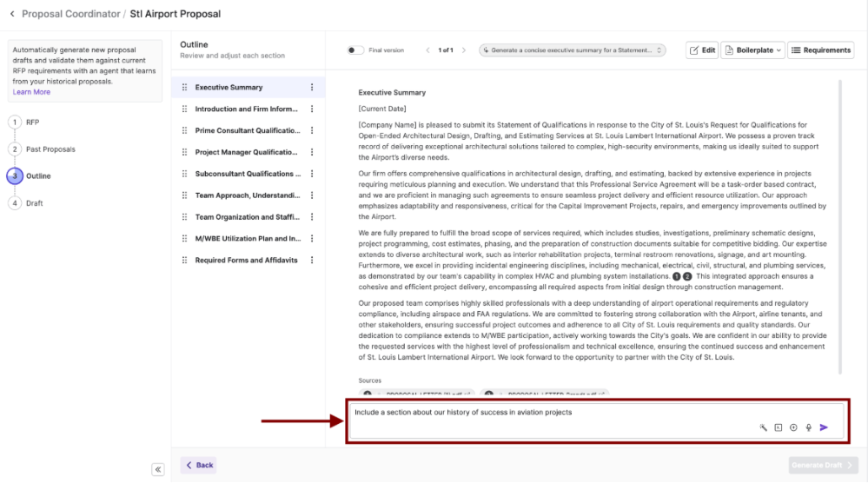
Task: Grab drag handle of Team Approach section
Action: pos(184,195)
